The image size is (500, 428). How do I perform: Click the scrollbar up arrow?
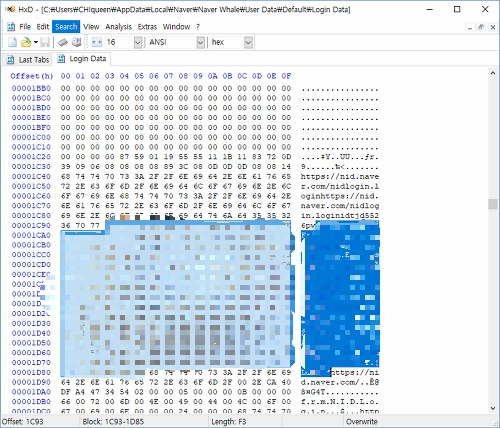(x=493, y=73)
